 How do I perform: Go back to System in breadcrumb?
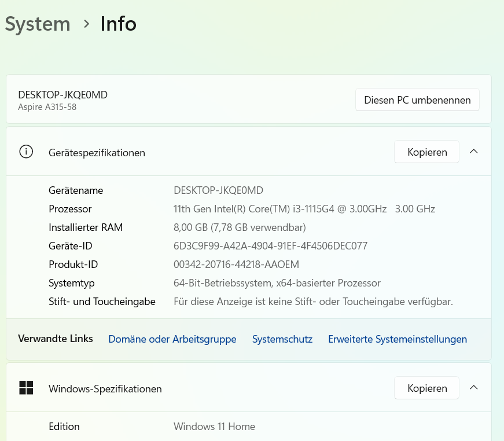38,24
